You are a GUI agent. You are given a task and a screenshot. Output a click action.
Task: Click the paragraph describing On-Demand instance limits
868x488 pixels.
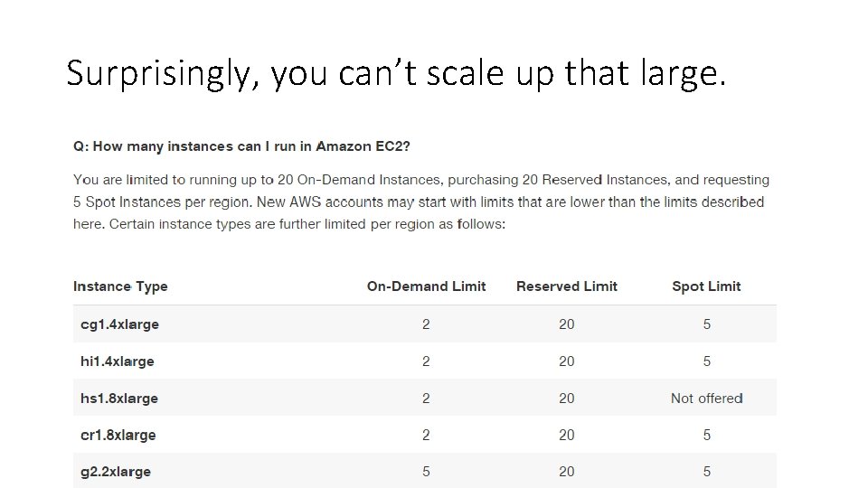tap(420, 202)
